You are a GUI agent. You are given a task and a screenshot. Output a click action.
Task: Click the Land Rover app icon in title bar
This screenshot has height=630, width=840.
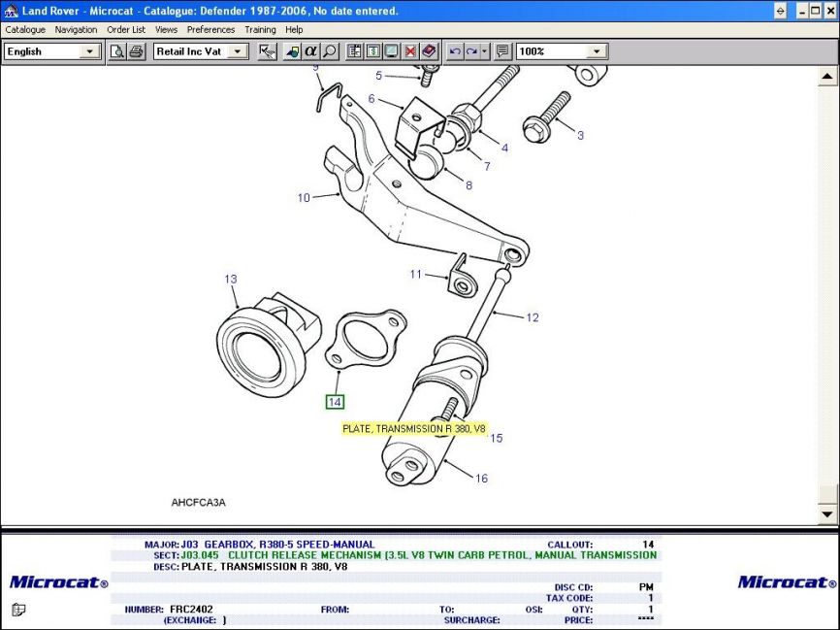(11, 11)
